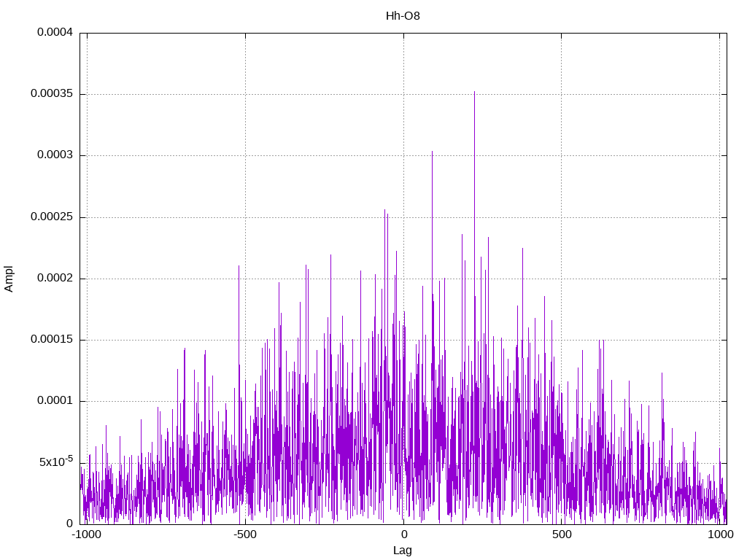Click the y-axis tick label 0.00035
747x560 pixels.
point(52,94)
